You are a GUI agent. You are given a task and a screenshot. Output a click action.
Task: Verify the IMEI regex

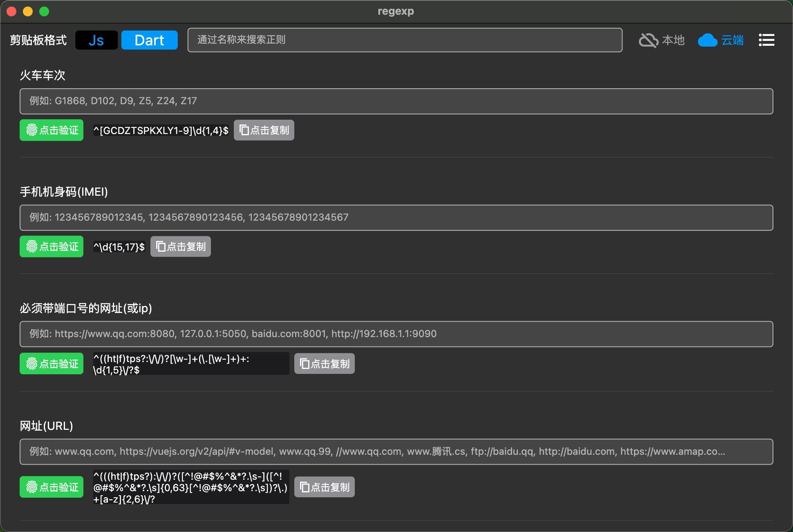point(52,246)
